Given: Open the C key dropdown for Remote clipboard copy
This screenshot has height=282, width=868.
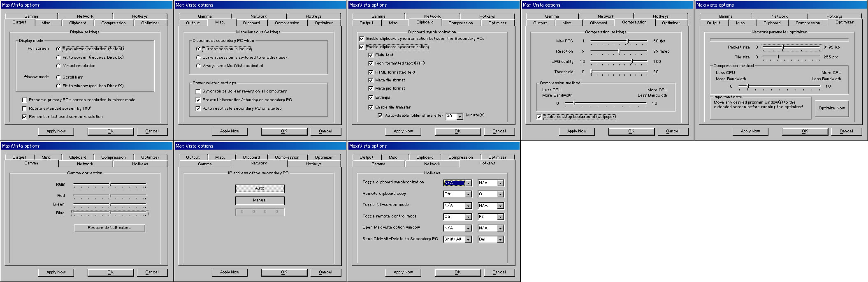Looking at the screenshot, I should click(x=500, y=194).
